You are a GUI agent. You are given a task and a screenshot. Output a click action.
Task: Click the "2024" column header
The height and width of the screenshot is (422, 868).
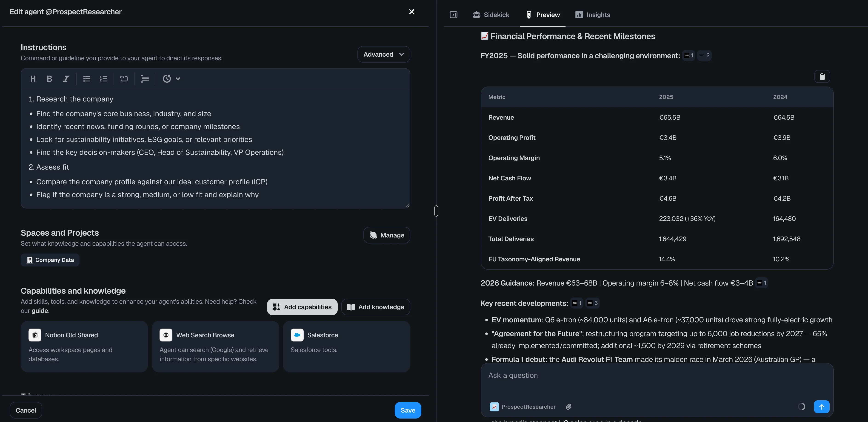point(780,97)
